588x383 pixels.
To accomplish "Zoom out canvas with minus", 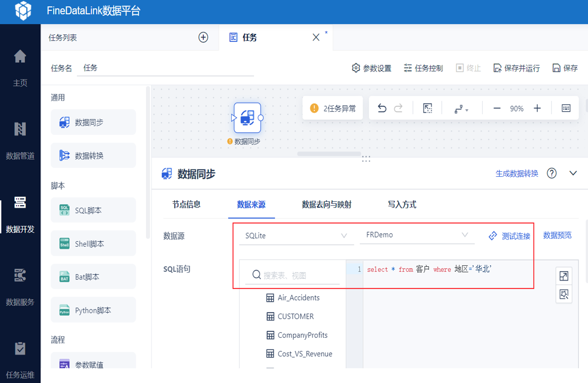I will [497, 108].
